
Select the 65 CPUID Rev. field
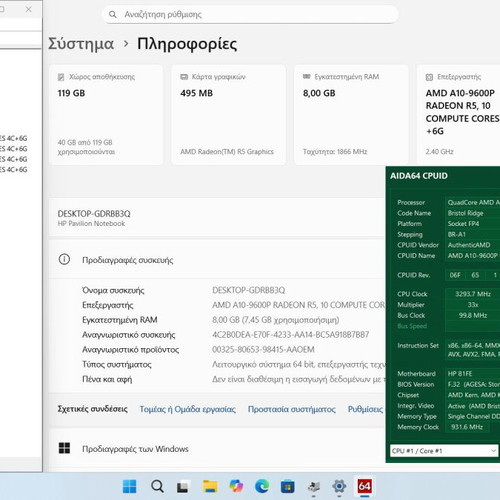pos(475,275)
